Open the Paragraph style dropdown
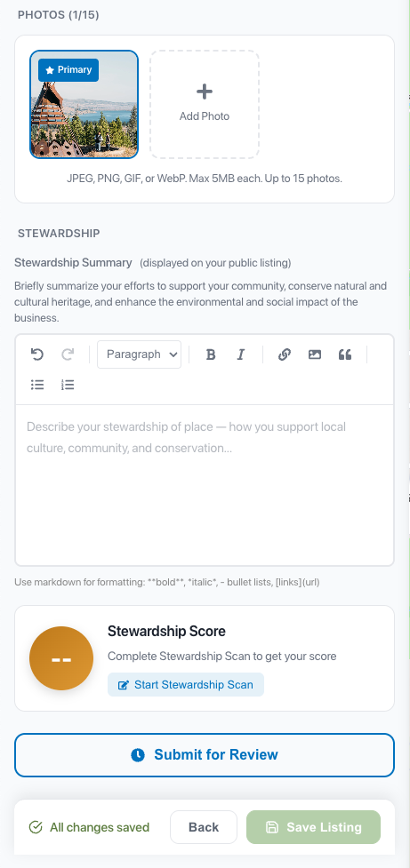The image size is (410, 868). [139, 354]
